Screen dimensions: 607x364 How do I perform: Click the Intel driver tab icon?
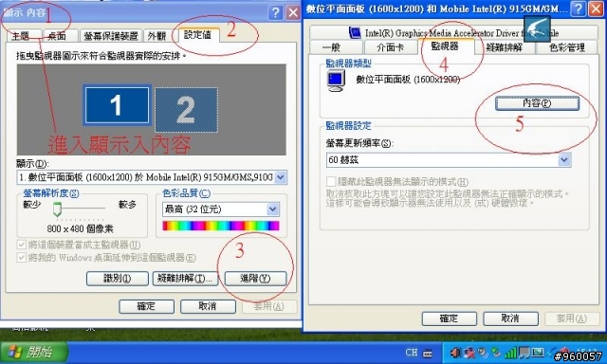pyautogui.click(x=355, y=32)
